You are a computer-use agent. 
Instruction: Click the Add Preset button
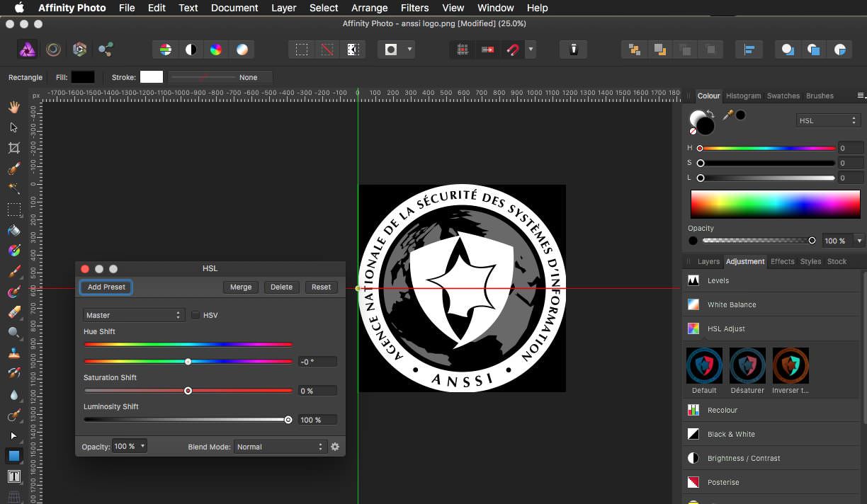106,287
